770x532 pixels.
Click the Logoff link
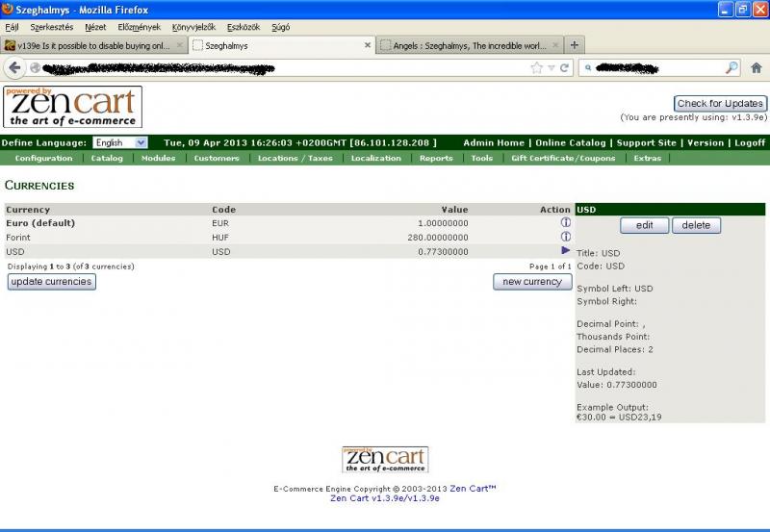click(750, 142)
